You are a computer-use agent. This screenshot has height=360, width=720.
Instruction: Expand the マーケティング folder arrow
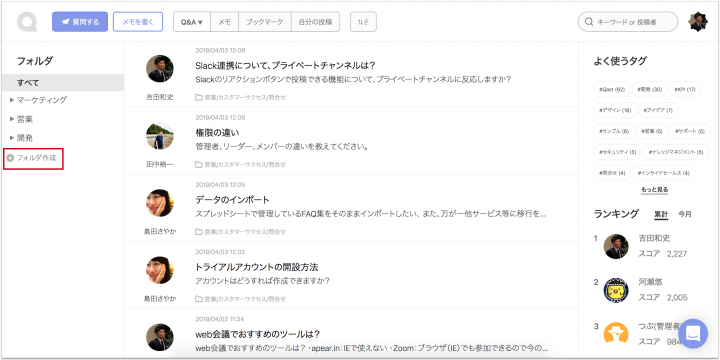coord(11,100)
